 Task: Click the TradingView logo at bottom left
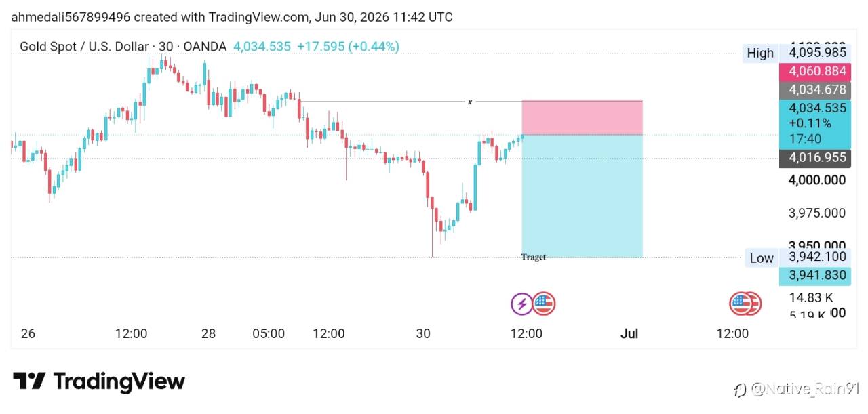pos(99,381)
